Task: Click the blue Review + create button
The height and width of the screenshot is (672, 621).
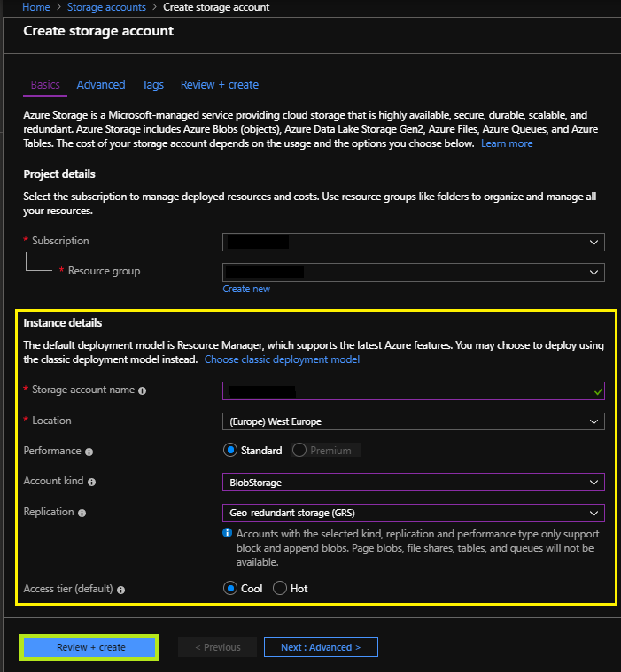Action: point(89,647)
